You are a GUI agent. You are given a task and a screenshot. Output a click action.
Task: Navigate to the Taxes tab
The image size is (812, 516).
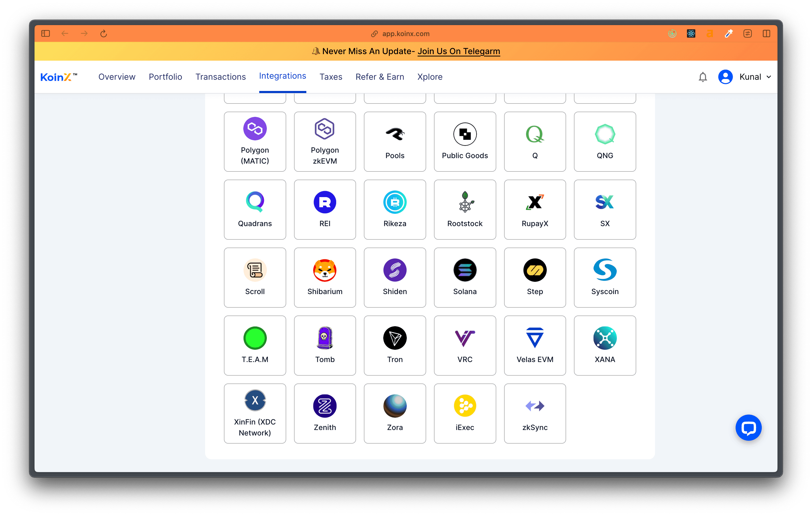pyautogui.click(x=330, y=76)
